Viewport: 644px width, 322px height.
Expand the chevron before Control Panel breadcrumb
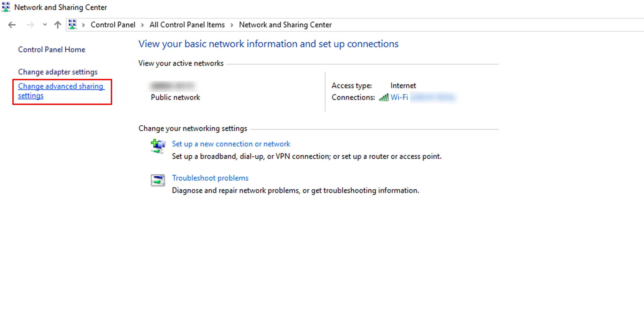[83, 25]
